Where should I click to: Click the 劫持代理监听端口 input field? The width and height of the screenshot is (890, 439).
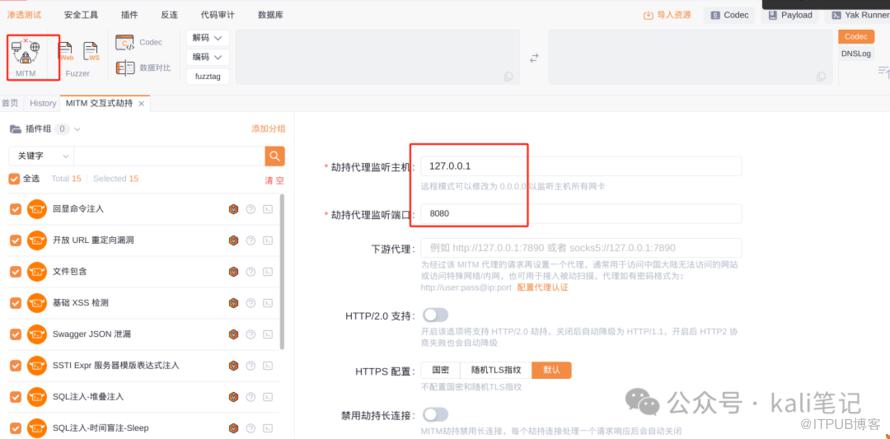(581, 214)
